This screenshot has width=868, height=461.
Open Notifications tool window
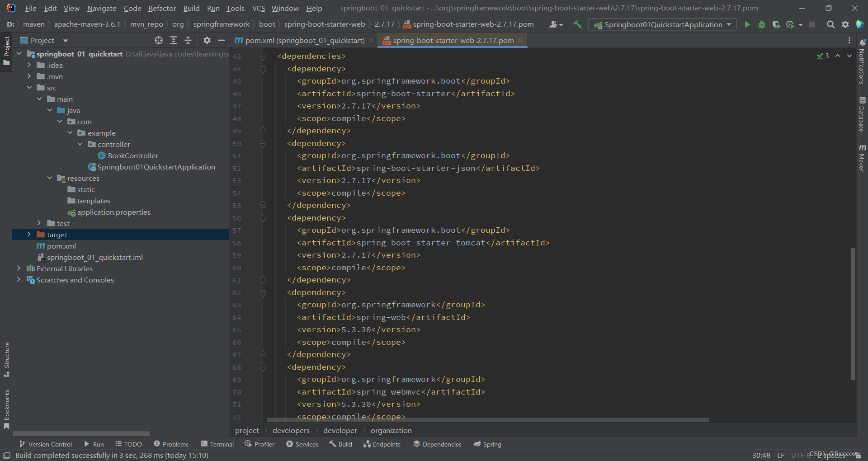tap(862, 61)
